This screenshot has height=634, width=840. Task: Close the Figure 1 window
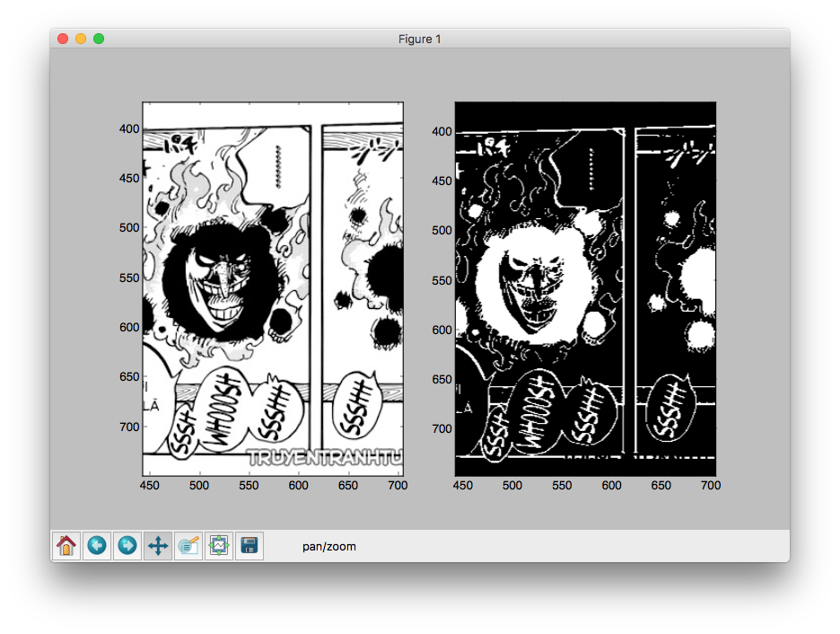pyautogui.click(x=63, y=39)
